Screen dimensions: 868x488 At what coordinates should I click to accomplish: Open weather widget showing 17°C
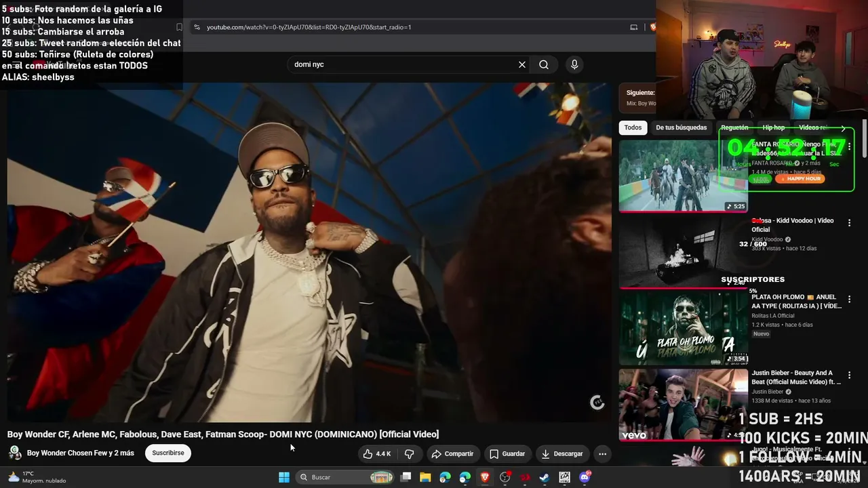tap(37, 477)
